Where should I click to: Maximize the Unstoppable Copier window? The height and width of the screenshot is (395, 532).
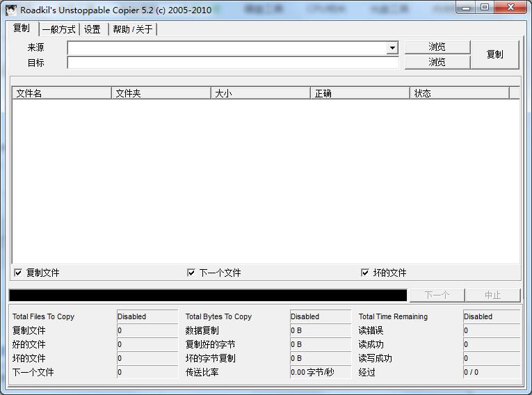click(x=485, y=8)
